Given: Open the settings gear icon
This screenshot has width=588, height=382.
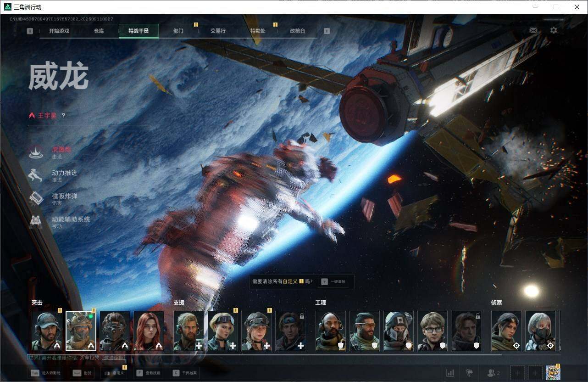Looking at the screenshot, I should (554, 30).
